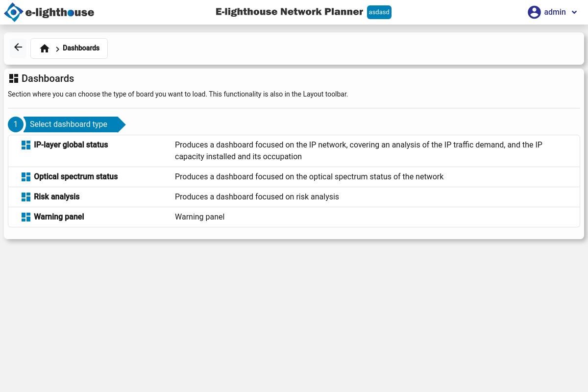Click the step number 1 circle
The width and height of the screenshot is (588, 392).
point(16,124)
